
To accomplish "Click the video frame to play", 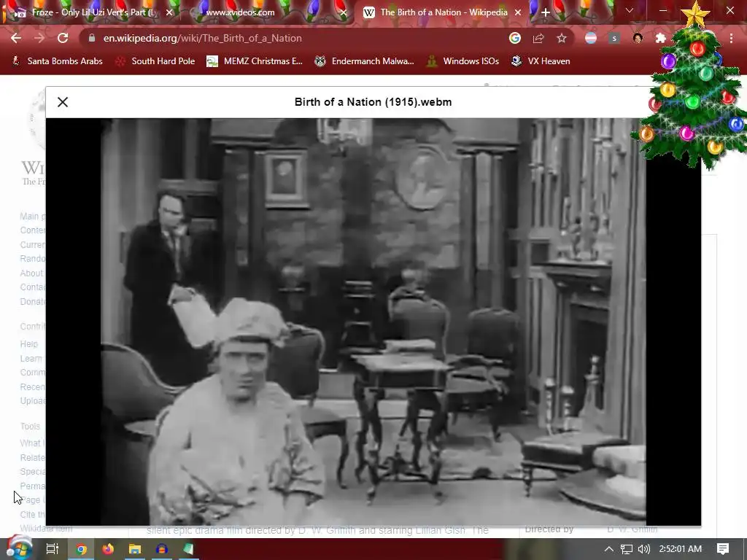I will [373, 322].
